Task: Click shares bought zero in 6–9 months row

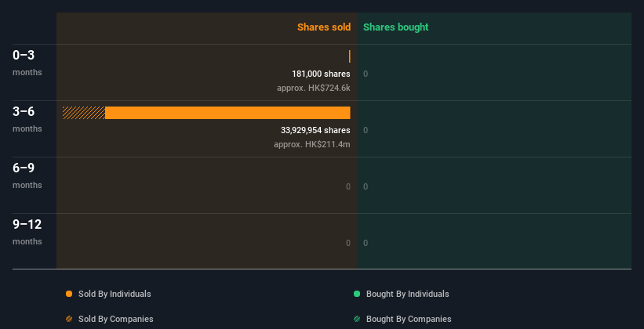Action: [366, 186]
